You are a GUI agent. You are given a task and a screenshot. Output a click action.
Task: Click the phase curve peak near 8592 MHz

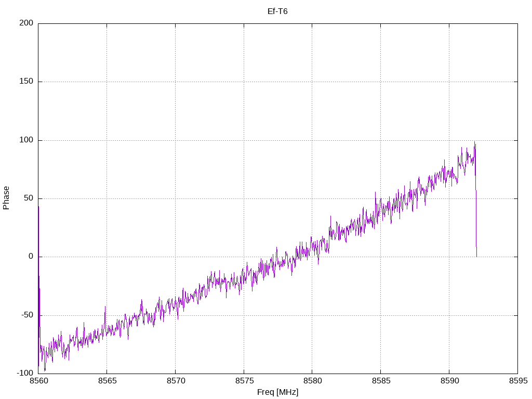[x=474, y=143]
